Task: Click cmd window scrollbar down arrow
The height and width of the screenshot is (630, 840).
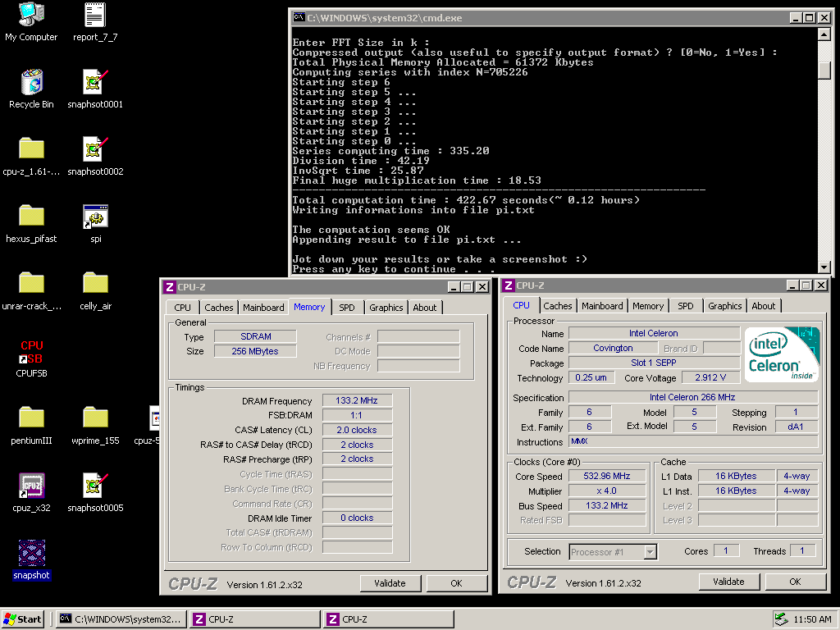Action: [x=824, y=267]
